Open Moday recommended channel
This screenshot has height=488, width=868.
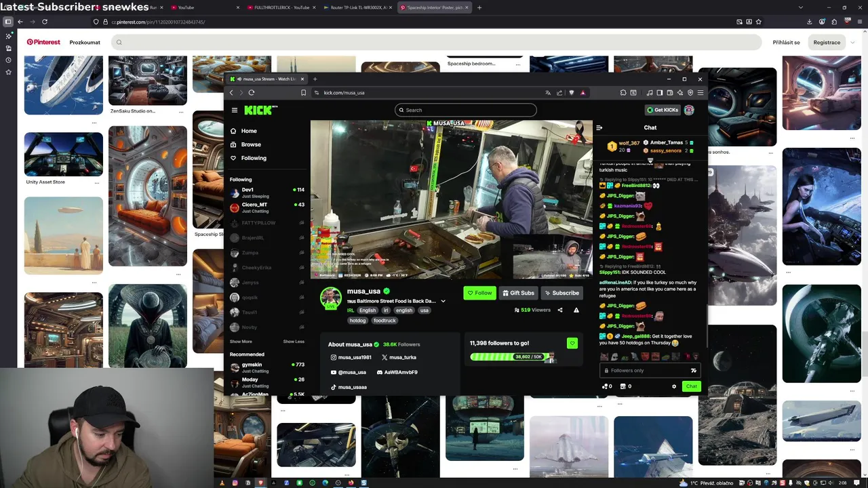267,382
